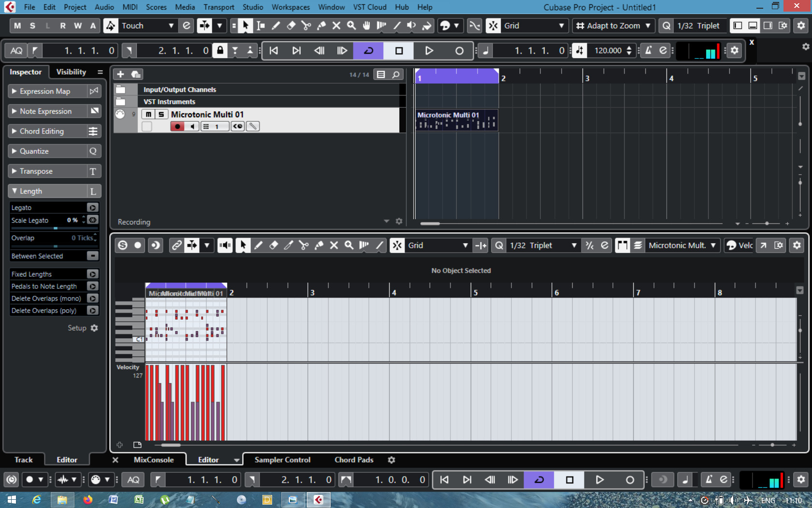Open the Workspaces menu
Image resolution: width=812 pixels, height=508 pixels.
pyautogui.click(x=290, y=7)
